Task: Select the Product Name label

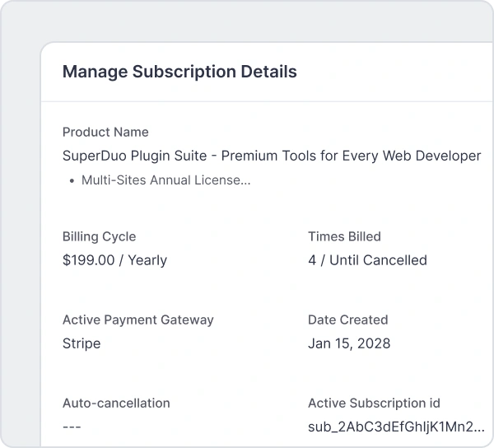Action: [105, 132]
